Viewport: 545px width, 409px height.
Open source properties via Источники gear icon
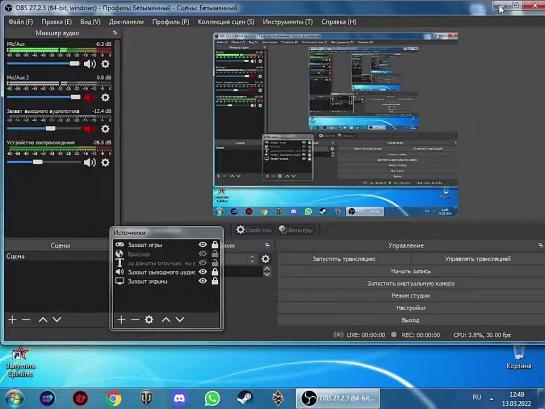point(149,319)
